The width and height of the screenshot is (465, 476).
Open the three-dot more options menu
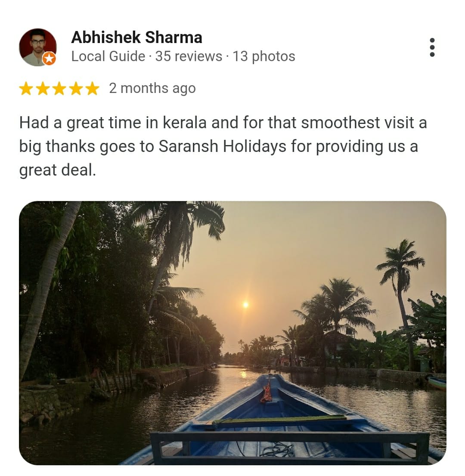432,47
